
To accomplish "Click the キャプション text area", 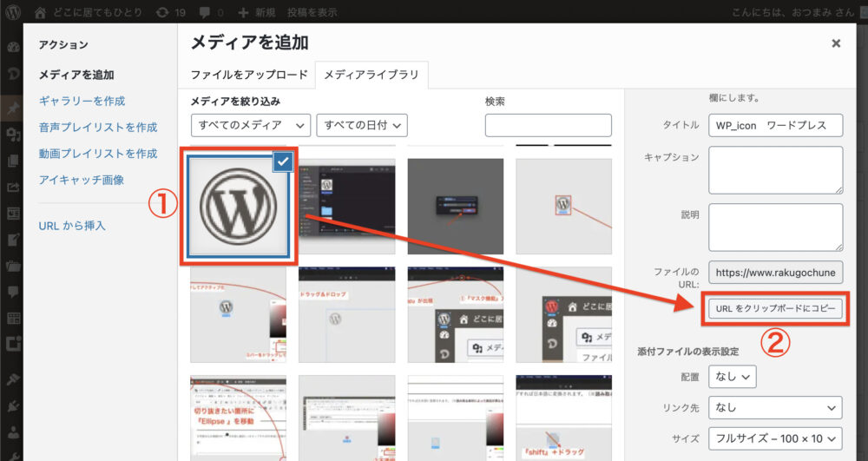I will coord(775,170).
